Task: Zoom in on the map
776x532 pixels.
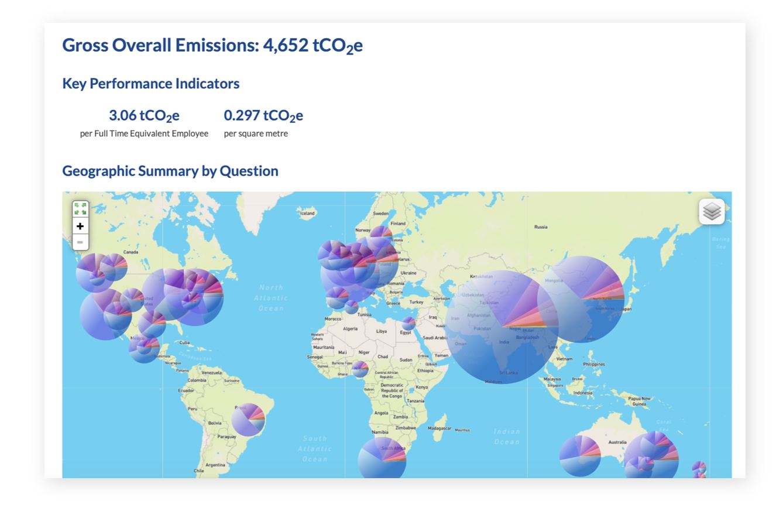Action: [x=80, y=226]
